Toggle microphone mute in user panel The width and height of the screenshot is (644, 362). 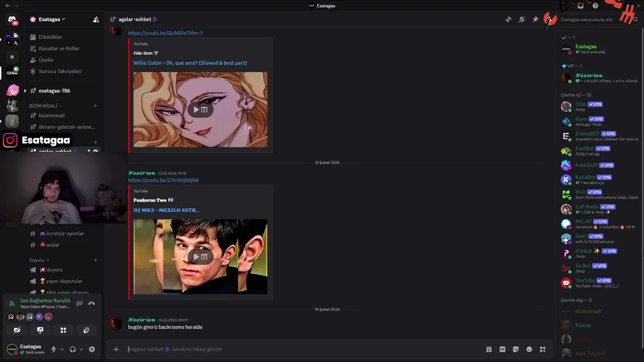point(54,349)
